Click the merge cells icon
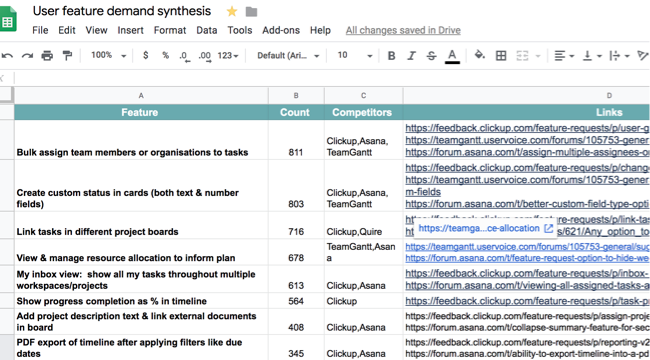This screenshot has width=650, height=360. click(523, 56)
